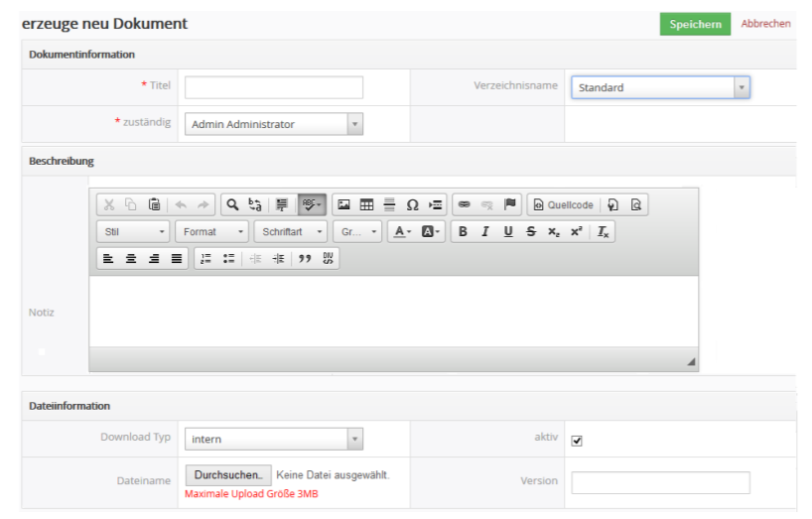
Task: Insert special character with Omega icon
Action: pyautogui.click(x=412, y=204)
